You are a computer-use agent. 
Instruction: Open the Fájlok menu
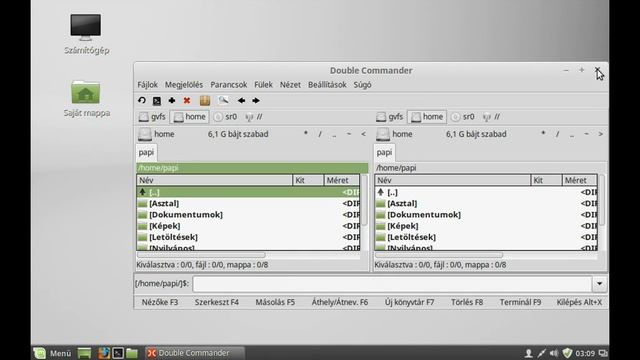[x=147, y=84]
